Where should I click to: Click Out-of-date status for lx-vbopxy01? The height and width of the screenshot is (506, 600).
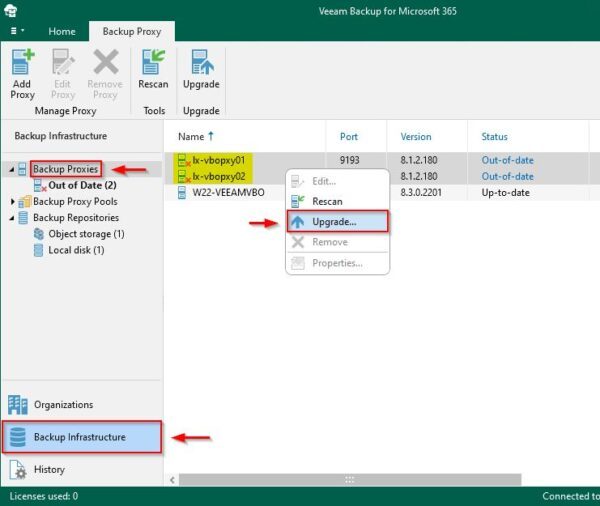[x=507, y=160]
